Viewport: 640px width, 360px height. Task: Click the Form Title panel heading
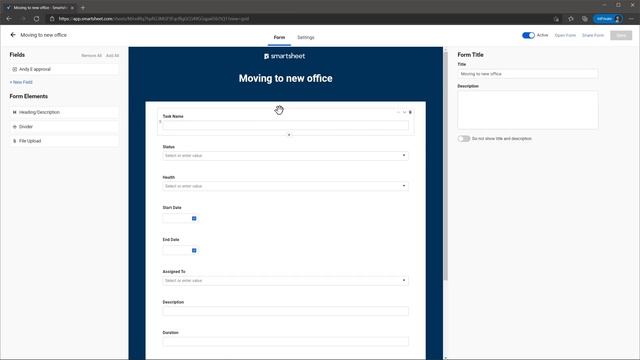coord(470,55)
